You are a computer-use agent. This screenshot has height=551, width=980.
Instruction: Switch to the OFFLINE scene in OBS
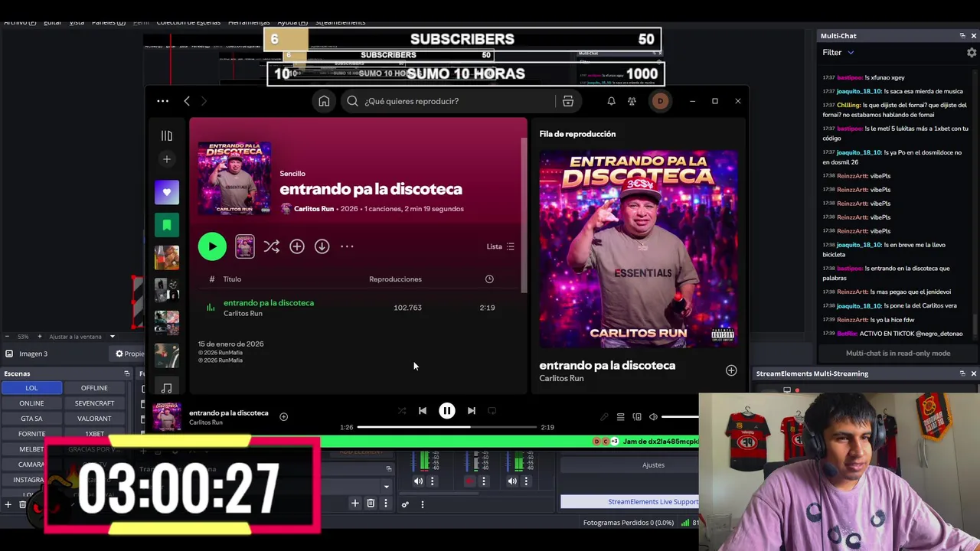(x=94, y=388)
